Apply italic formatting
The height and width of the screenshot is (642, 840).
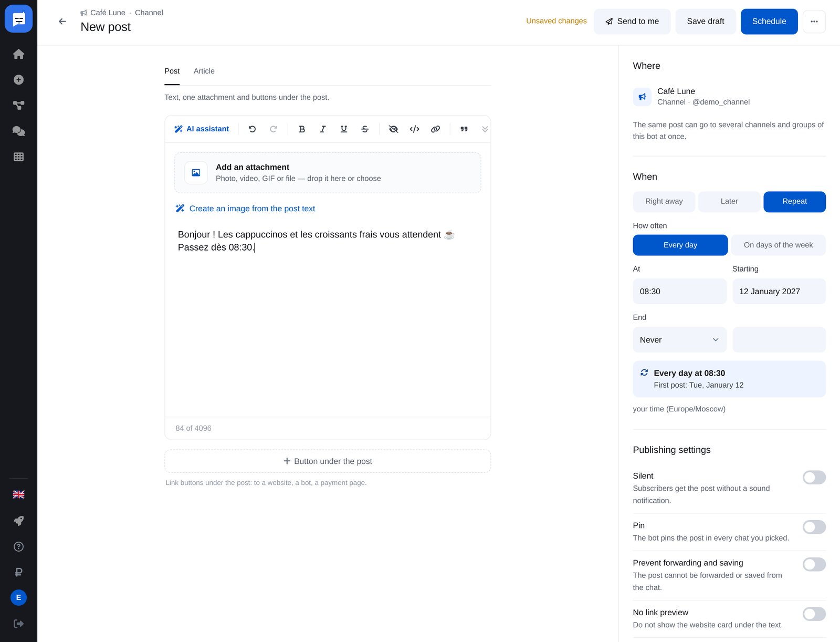point(323,129)
